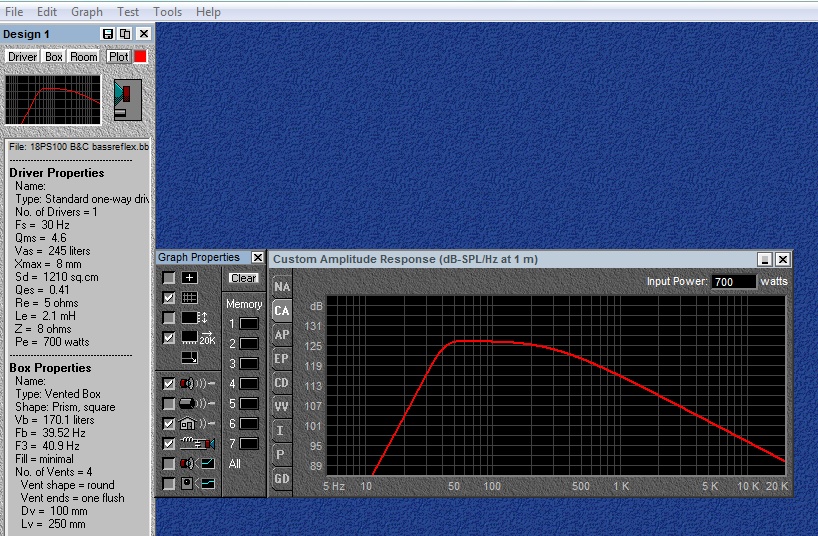Screen dimensions: 818x536
Task: Select Memory slot 1 swatch
Action: [x=249, y=324]
